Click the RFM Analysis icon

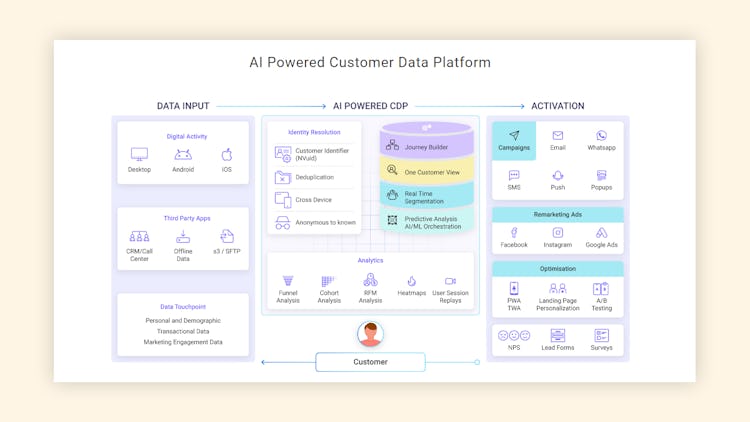[370, 279]
